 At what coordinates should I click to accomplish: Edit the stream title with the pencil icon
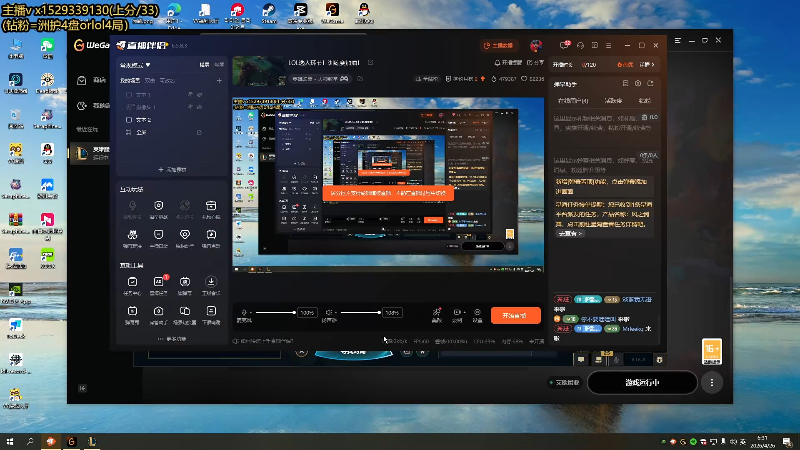click(370, 63)
